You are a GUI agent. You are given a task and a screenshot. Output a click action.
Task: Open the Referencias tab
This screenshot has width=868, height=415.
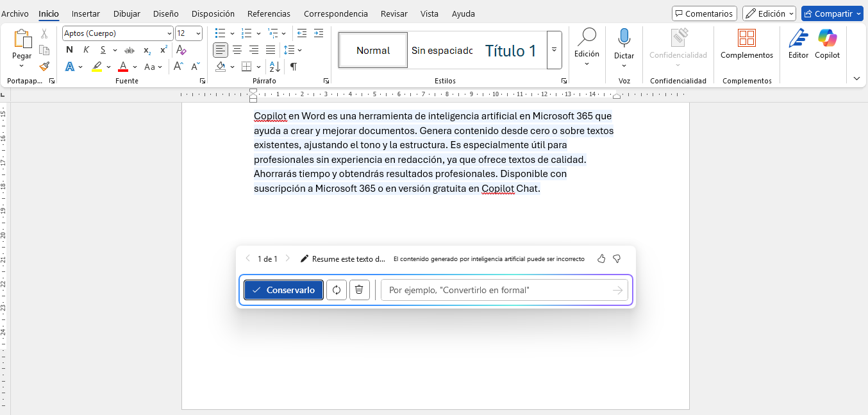(269, 13)
